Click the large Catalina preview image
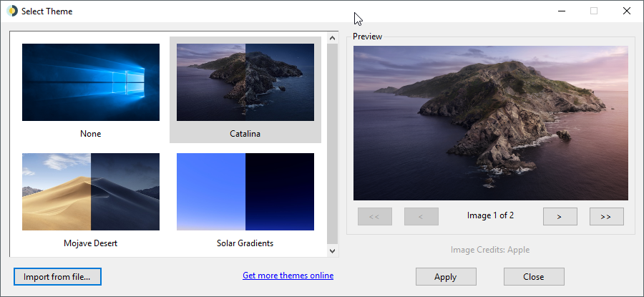The height and width of the screenshot is (297, 644). (490, 123)
